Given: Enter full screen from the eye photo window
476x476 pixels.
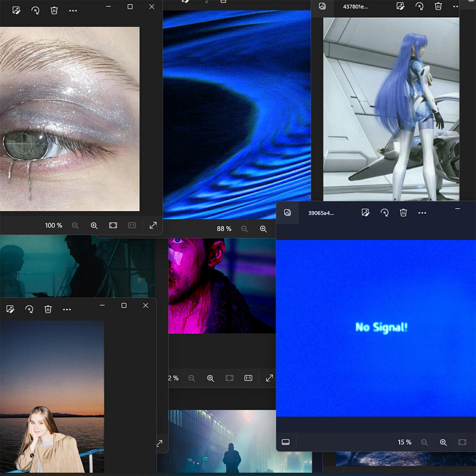Looking at the screenshot, I should (153, 225).
